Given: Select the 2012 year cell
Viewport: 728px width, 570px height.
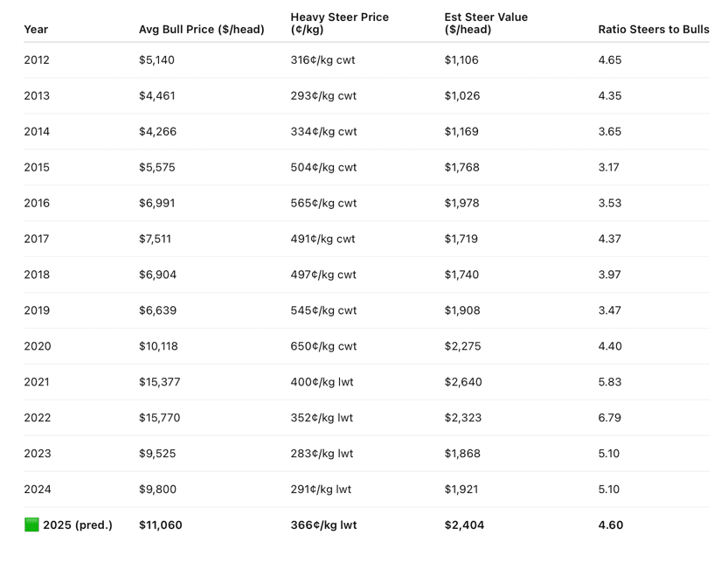Looking at the screenshot, I should coord(37,60).
